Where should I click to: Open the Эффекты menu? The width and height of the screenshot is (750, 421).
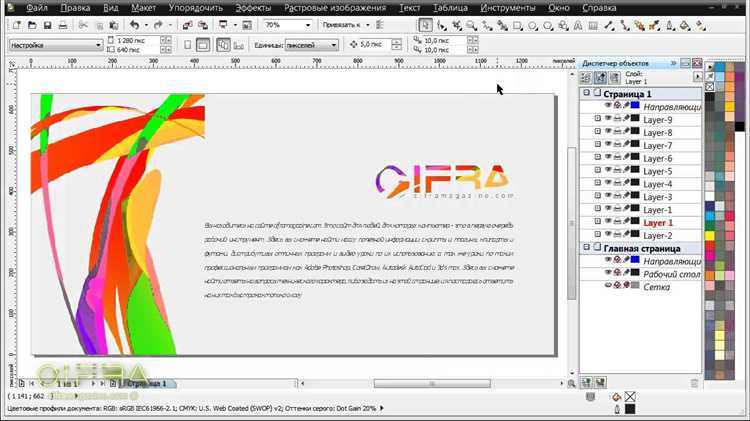point(253,8)
